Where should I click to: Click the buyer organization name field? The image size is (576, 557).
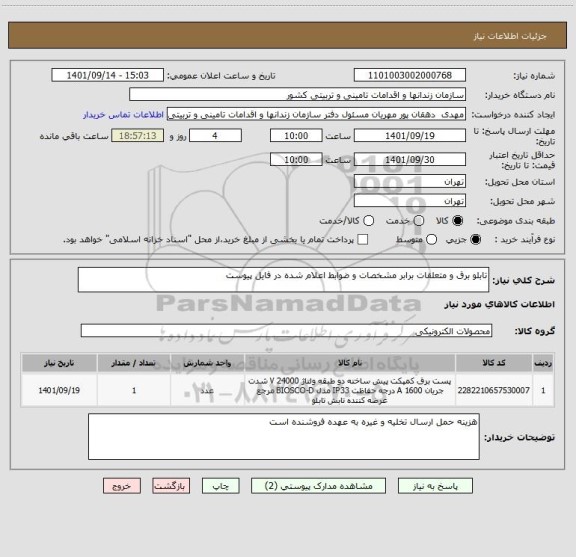pos(298,95)
